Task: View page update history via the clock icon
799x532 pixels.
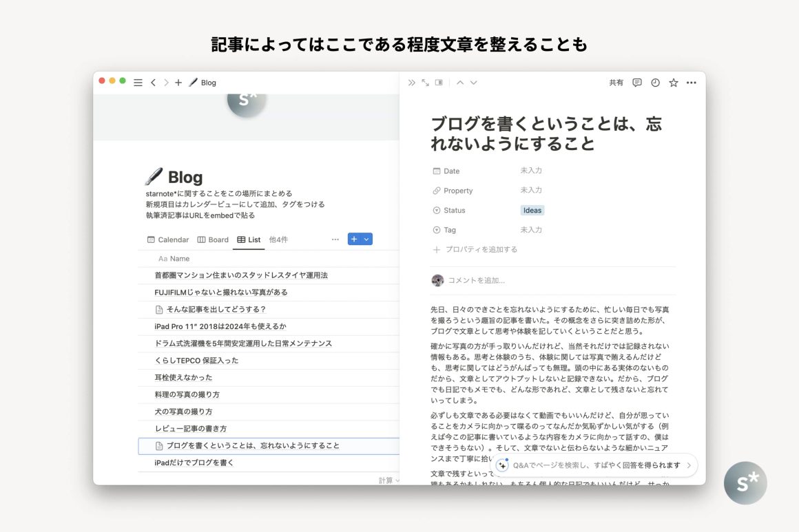Action: 655,83
